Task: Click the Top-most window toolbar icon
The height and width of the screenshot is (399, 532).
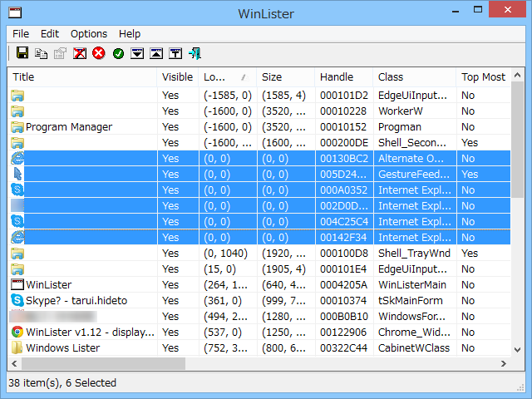Action: [175, 53]
